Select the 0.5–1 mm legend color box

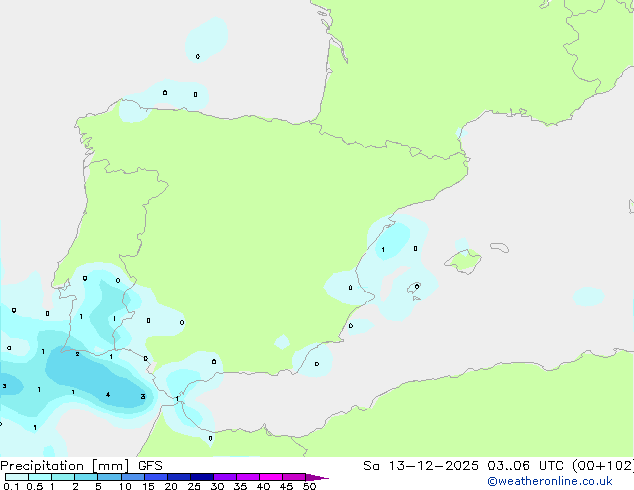pos(40,477)
